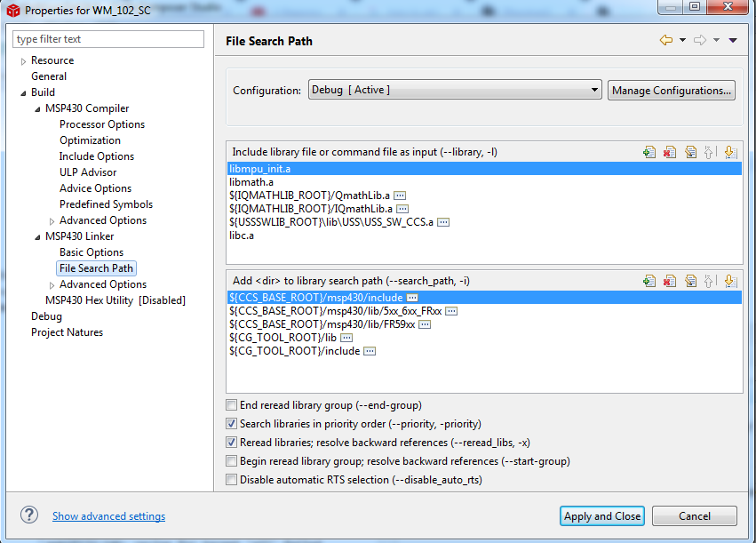Disable searching libraries in priority order
Viewport: 756px width, 543px height.
click(x=231, y=423)
